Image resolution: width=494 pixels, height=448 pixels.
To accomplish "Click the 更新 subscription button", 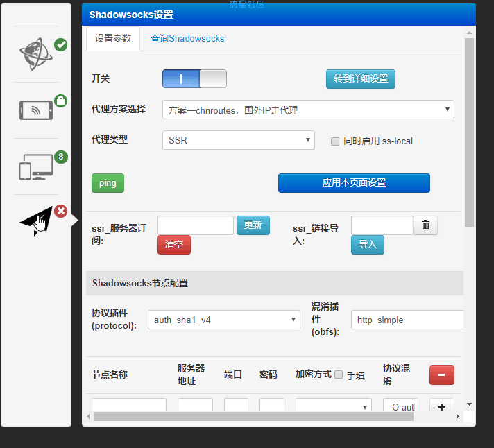I will click(x=253, y=225).
